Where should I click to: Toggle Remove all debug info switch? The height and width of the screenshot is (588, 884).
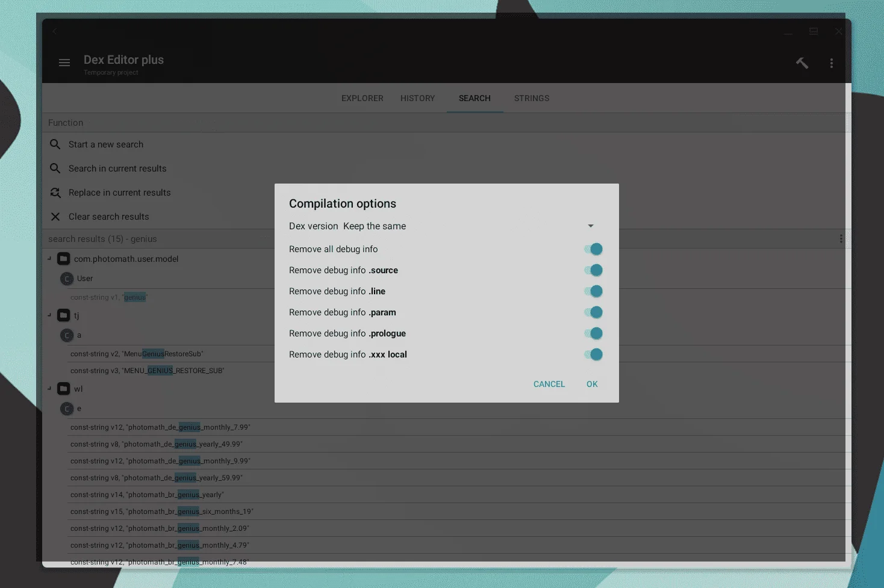pyautogui.click(x=593, y=249)
